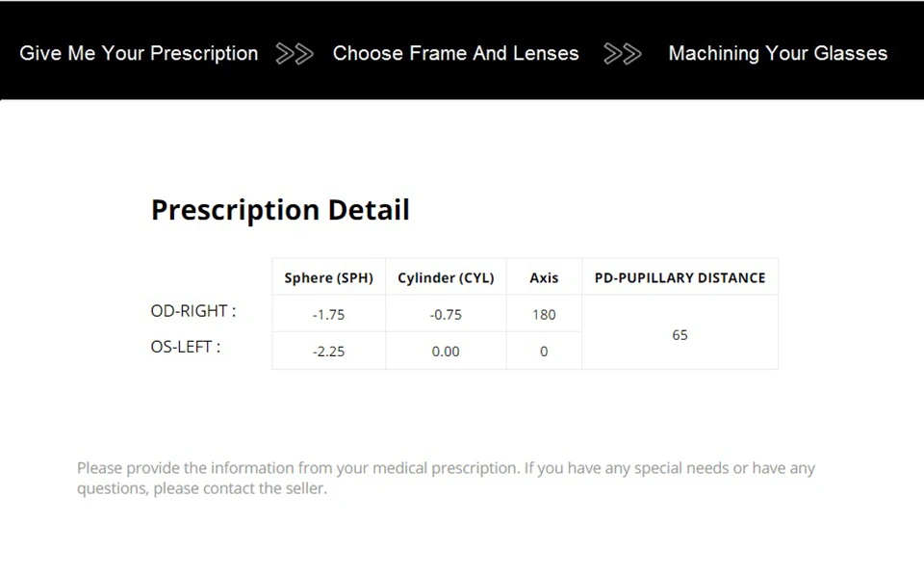Select the Machining Your Glasses step

point(778,54)
